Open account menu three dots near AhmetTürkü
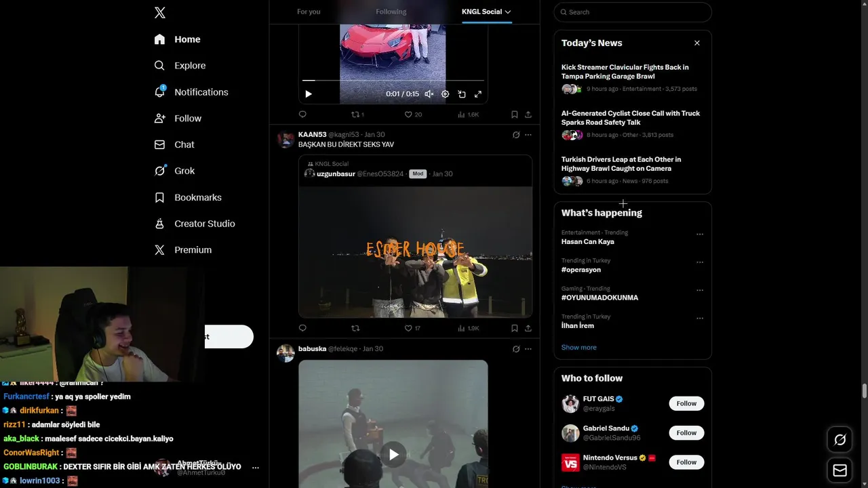 256,468
